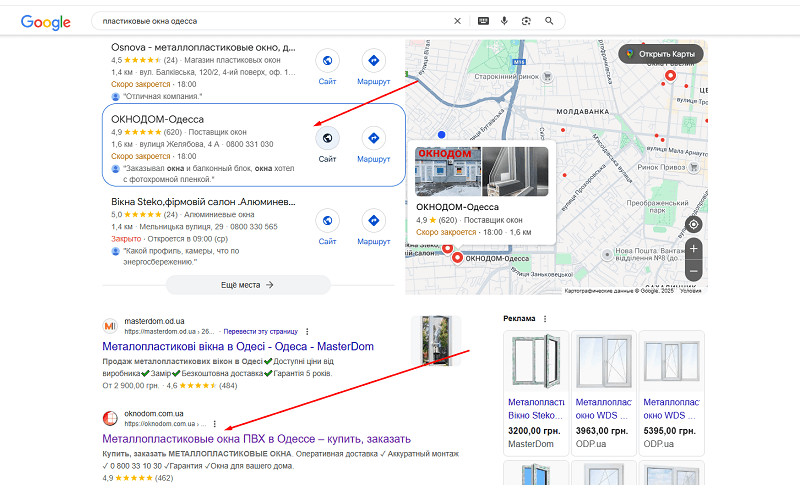Open Сайт globe icon for Вікна Steko listing

(x=328, y=220)
